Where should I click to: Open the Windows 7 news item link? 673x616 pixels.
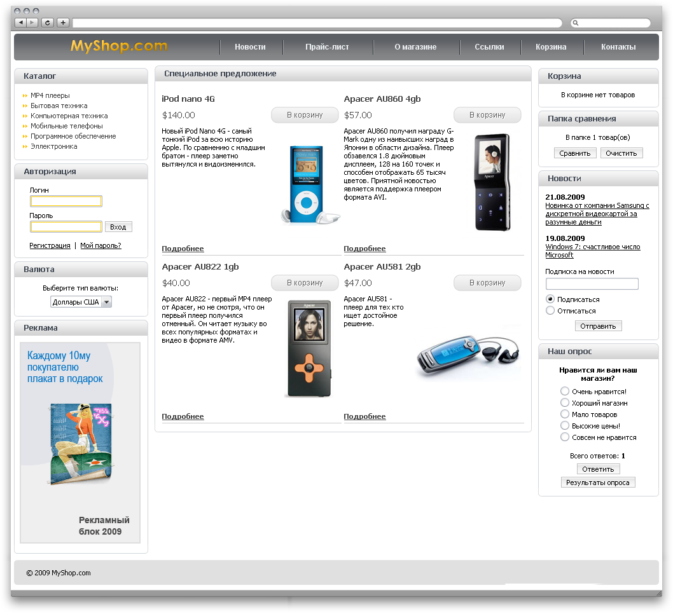592,251
